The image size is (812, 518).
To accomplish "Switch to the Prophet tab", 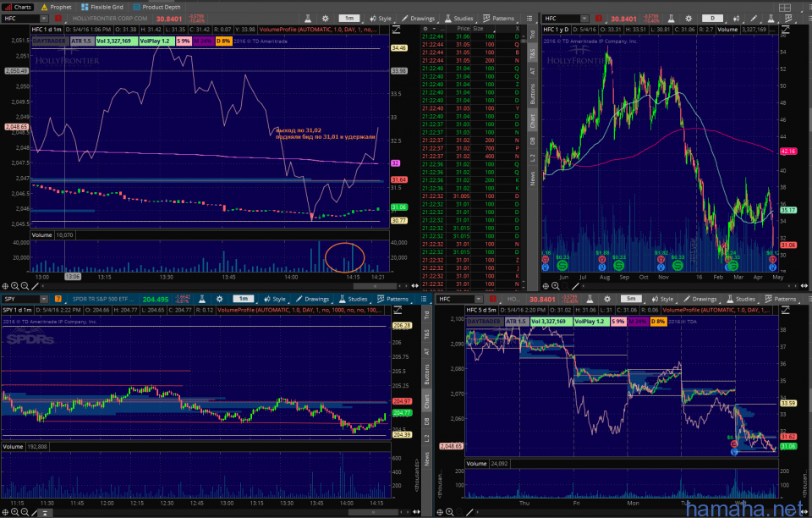I will [56, 7].
